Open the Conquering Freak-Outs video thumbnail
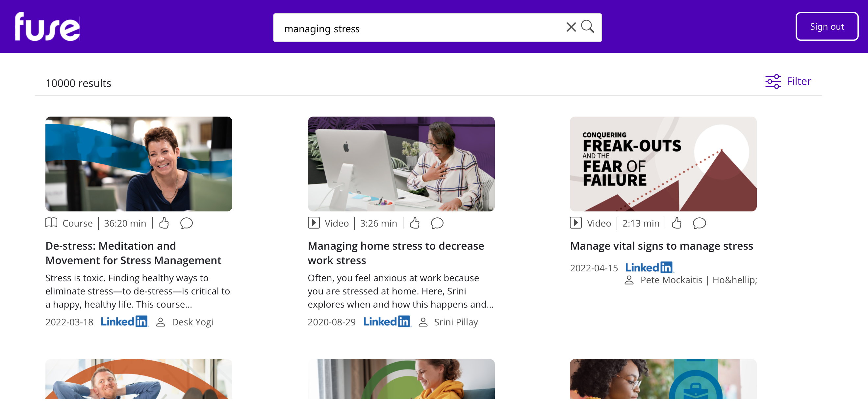Image resolution: width=868 pixels, height=411 pixels. coord(663,164)
